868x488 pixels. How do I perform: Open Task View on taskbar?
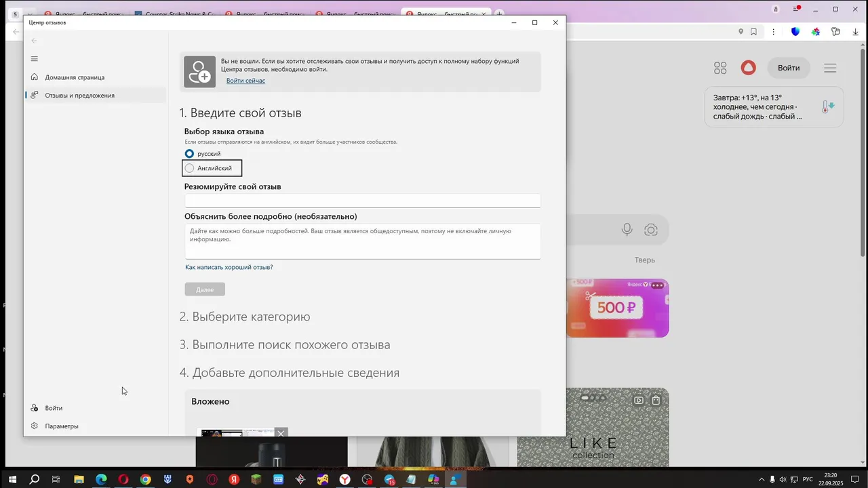[x=56, y=479]
